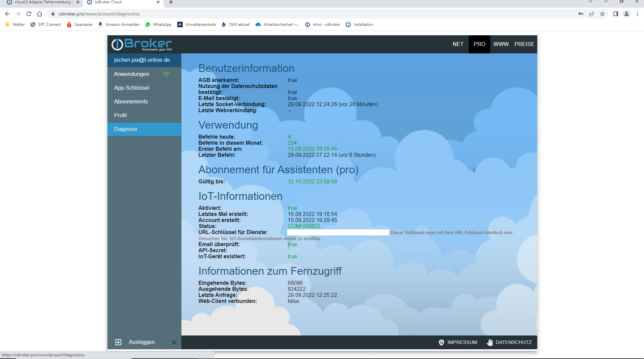Switch to the PRO header tab
The image size is (644, 359).
[x=479, y=44]
